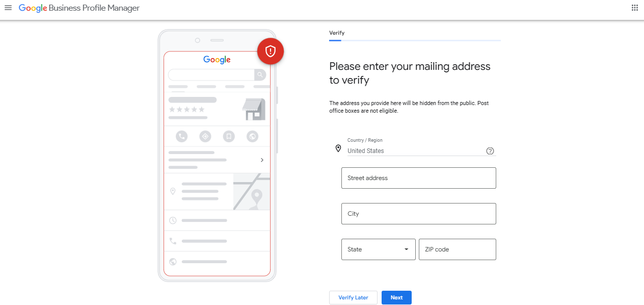The width and height of the screenshot is (644, 305).
Task: Click the Google Business Profile Manager logo
Action: [x=78, y=8]
